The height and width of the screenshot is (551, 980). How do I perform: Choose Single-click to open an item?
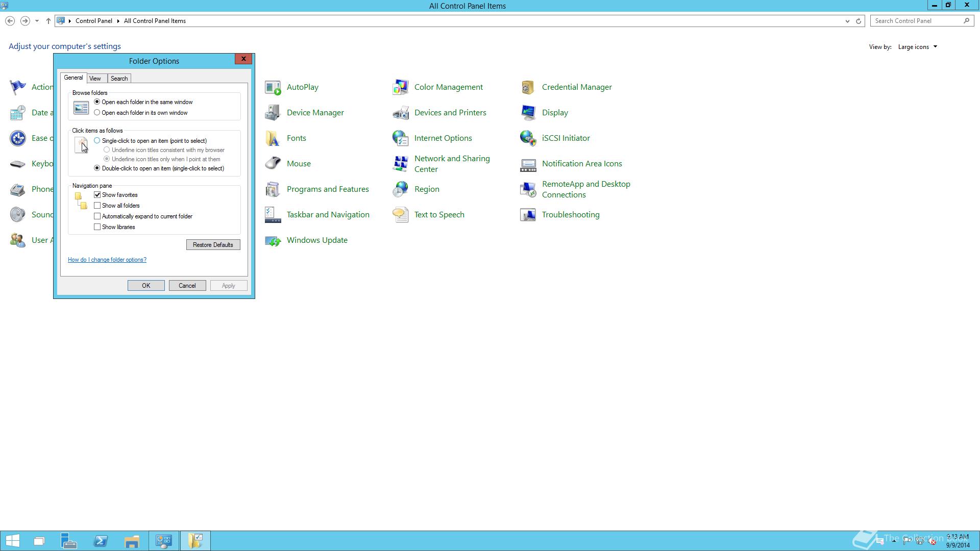pos(97,141)
